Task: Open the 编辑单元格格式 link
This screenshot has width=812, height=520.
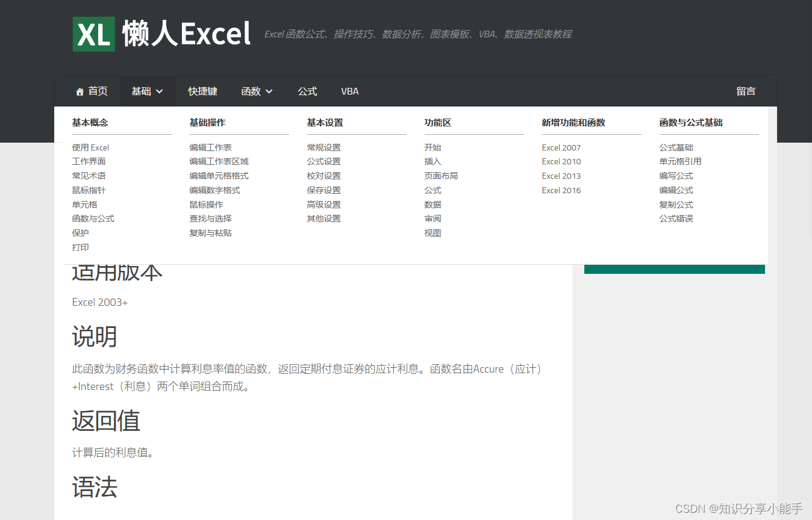Action: [x=219, y=176]
